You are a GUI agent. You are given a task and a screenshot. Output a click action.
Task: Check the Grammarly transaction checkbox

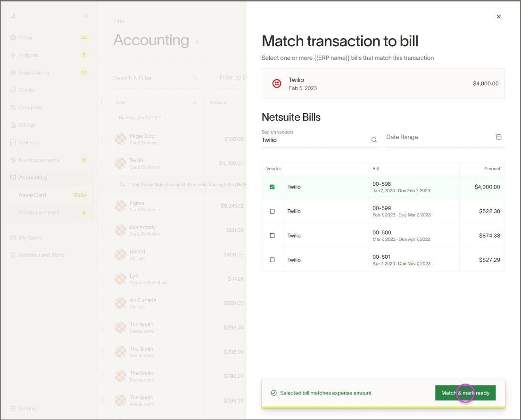coord(104,230)
